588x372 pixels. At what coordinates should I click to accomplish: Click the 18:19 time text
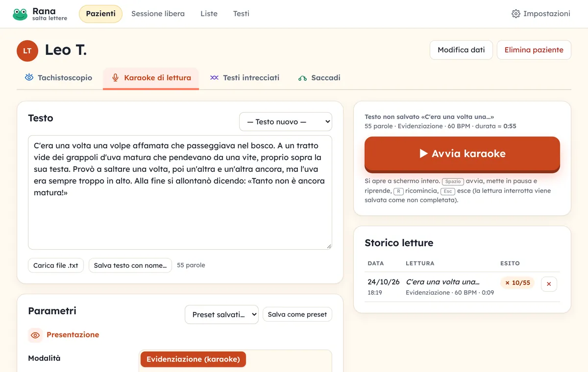pos(375,293)
